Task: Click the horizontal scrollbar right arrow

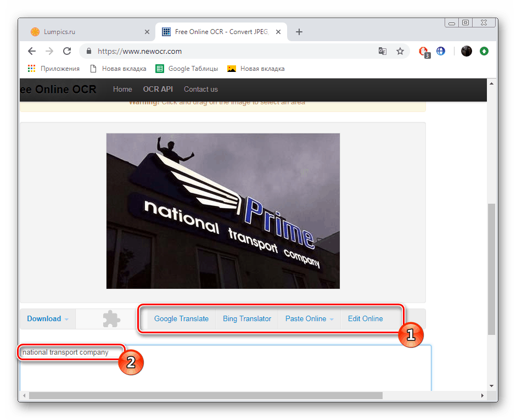Action: tap(482, 395)
